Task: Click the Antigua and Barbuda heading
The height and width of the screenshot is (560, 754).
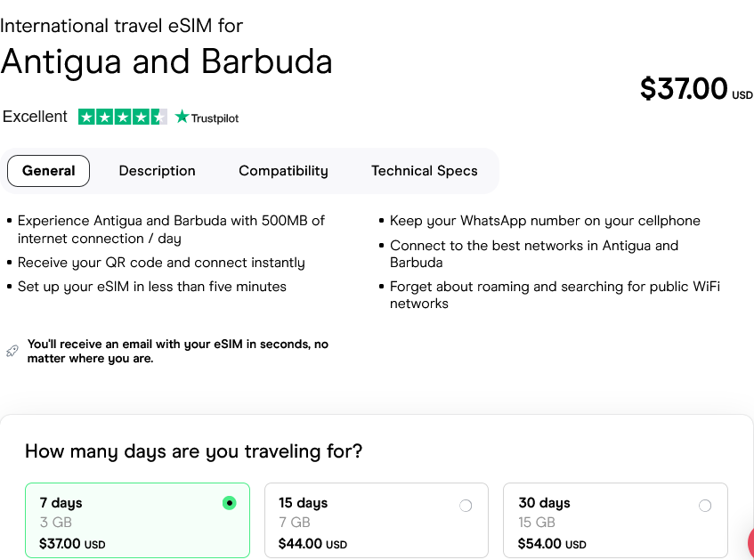Action: click(166, 61)
